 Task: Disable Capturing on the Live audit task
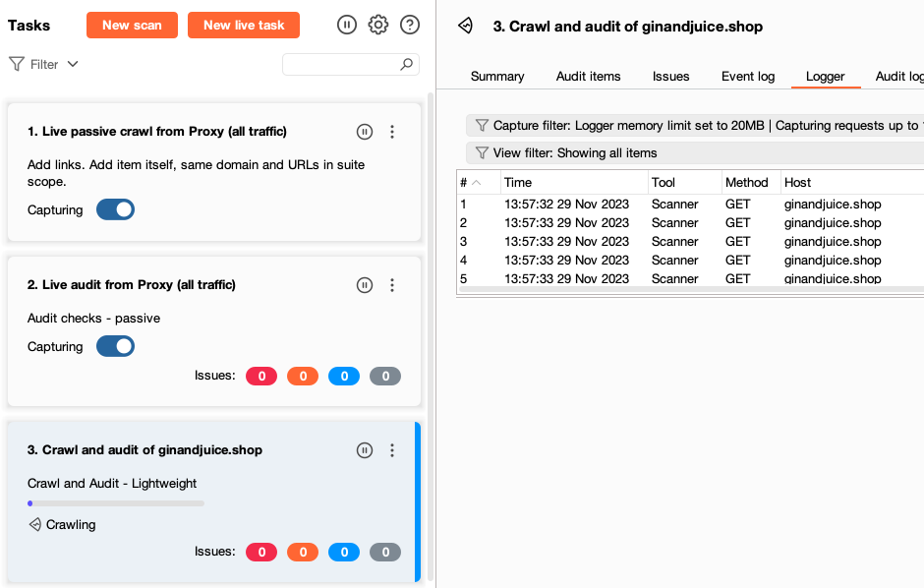point(115,346)
